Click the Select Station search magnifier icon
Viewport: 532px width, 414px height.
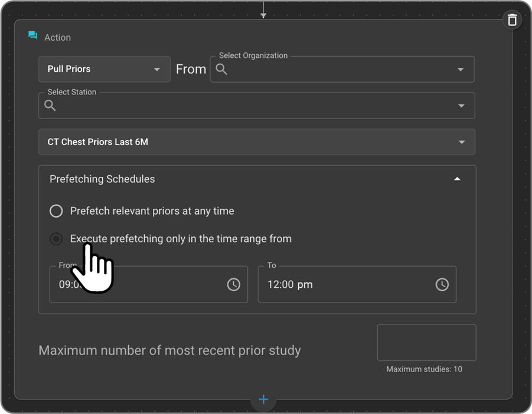50,106
